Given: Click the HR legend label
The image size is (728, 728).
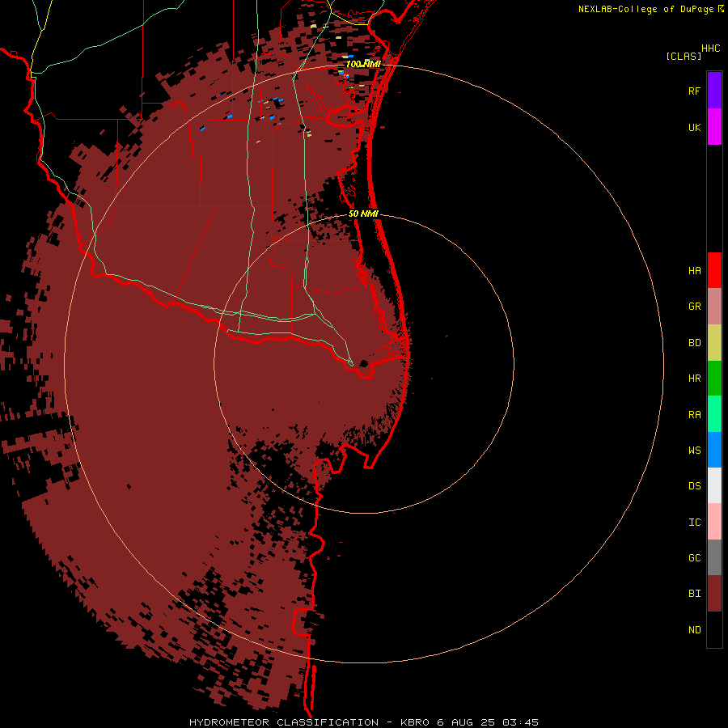Looking at the screenshot, I should coord(695,379).
